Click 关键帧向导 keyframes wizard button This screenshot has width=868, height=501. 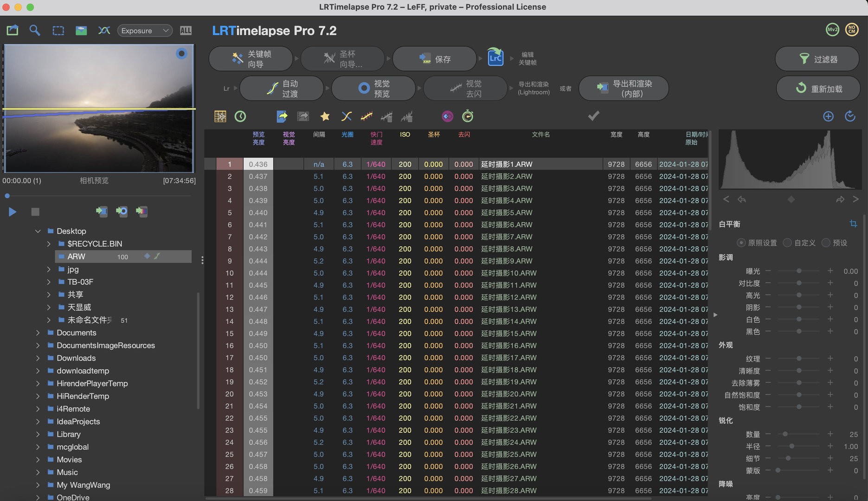tap(251, 59)
